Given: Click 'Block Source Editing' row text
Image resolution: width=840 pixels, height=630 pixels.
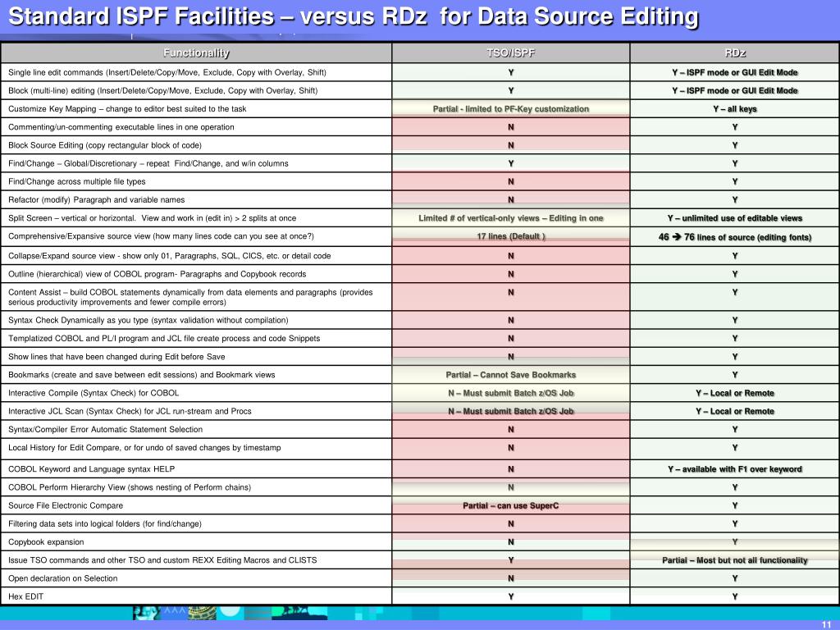Looking at the screenshot, I should coord(105,145).
